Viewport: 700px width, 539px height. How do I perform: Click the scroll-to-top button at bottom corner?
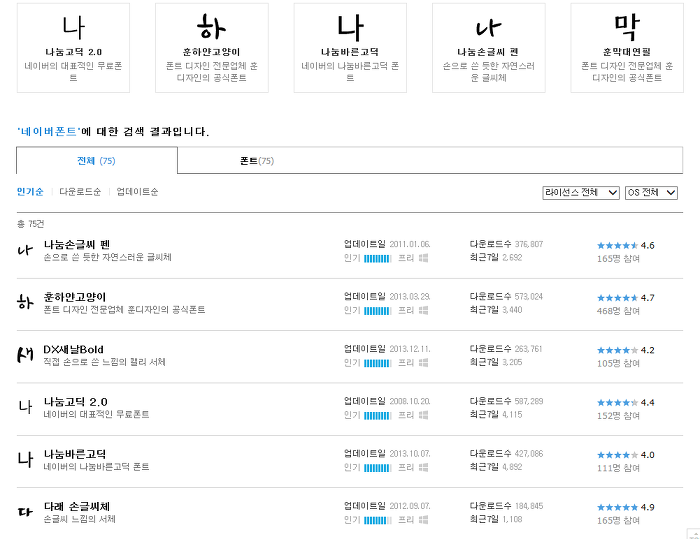693,534
